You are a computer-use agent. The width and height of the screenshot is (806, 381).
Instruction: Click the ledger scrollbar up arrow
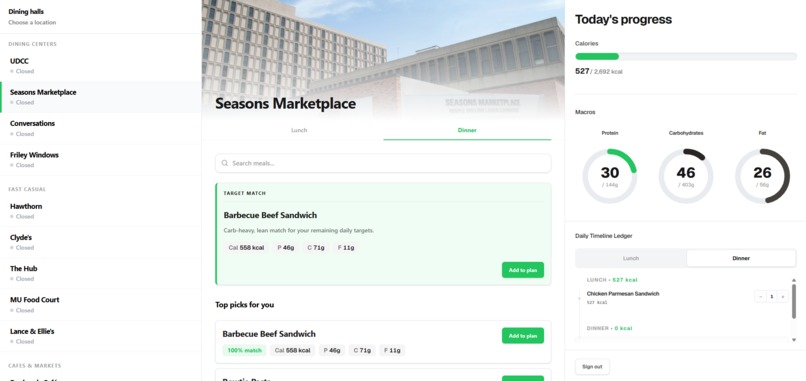[794, 280]
